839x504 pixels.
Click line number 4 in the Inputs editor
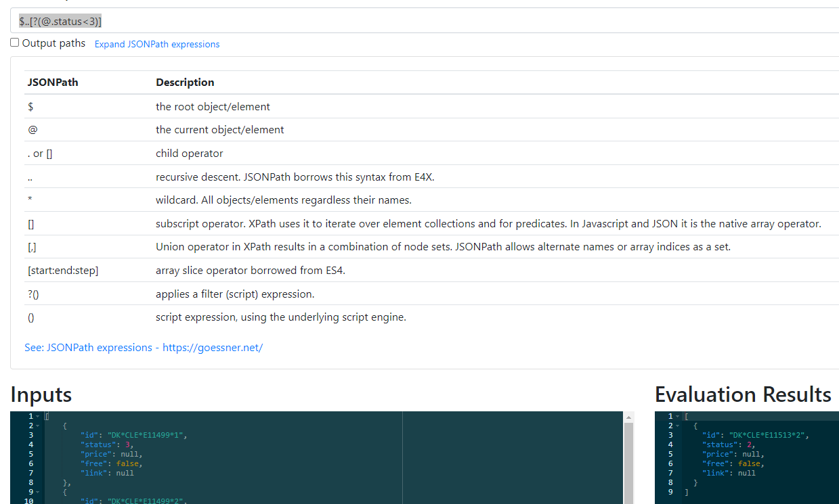coord(30,444)
